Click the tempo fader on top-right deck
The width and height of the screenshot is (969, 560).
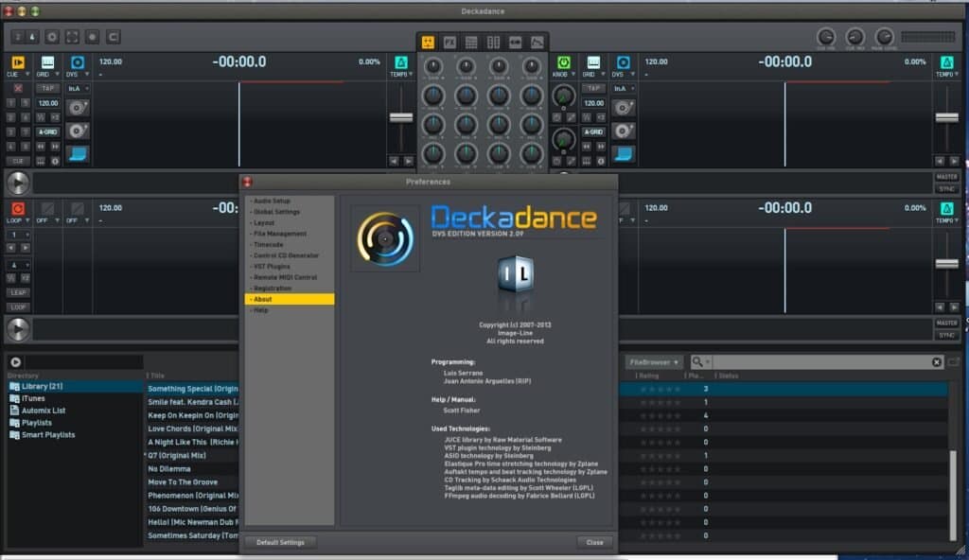[946, 117]
